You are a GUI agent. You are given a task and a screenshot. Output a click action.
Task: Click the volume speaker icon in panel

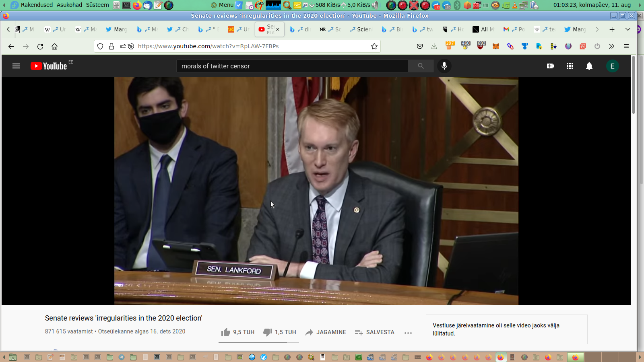coord(376,5)
